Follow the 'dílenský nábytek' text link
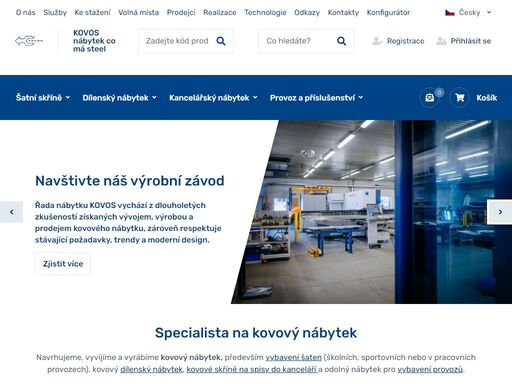This screenshot has height=384, width=512. click(x=151, y=369)
